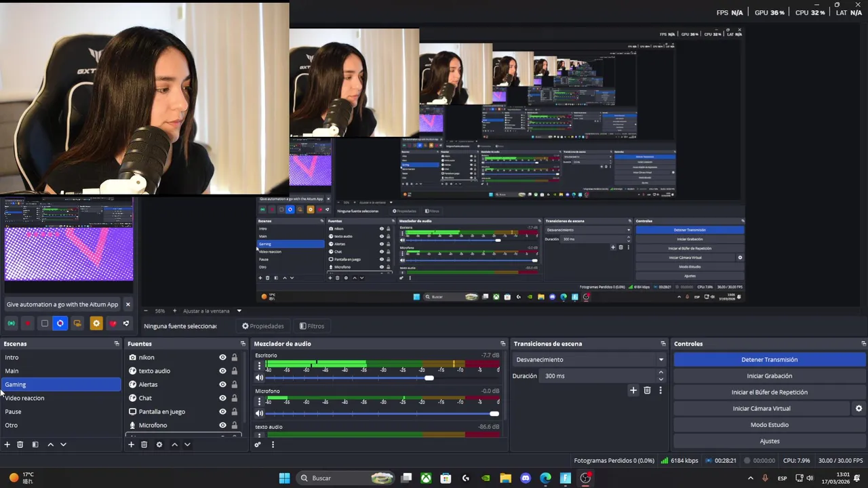Screen dimensions: 868x488
Task: Toggle visibility of texto audio source
Action: click(x=222, y=371)
